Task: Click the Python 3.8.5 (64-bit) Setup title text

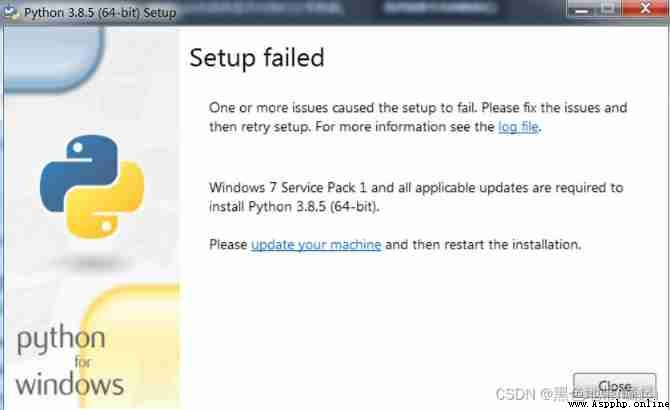Action: click(100, 13)
